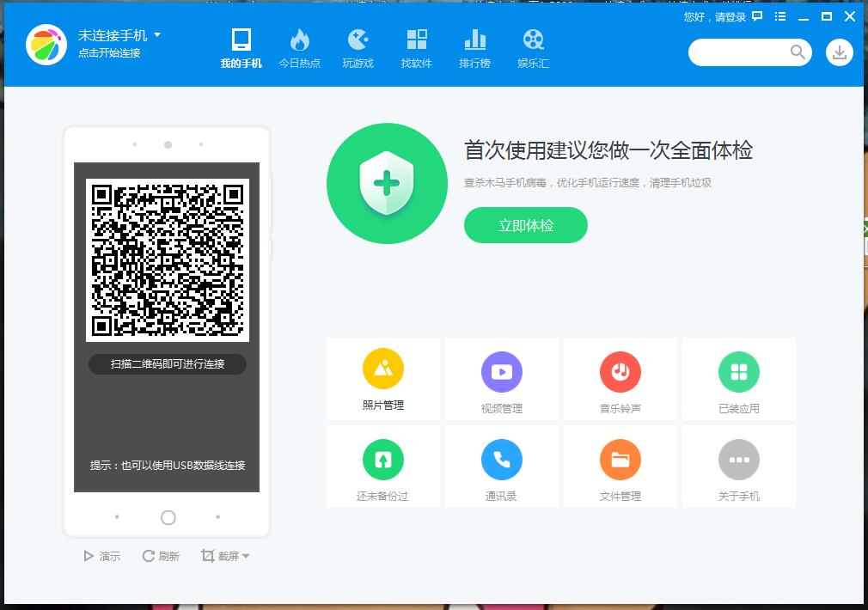
Task: Click the magnifier search icon
Action: (798, 52)
